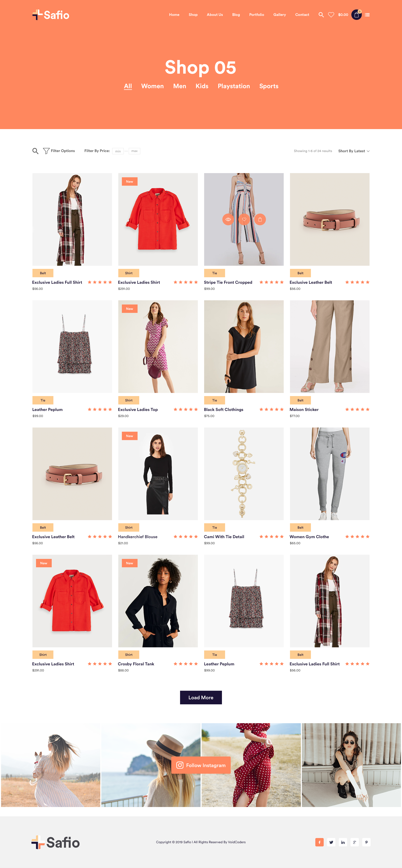
Task: Open Pinterest social icon in footer
Action: coord(366,842)
